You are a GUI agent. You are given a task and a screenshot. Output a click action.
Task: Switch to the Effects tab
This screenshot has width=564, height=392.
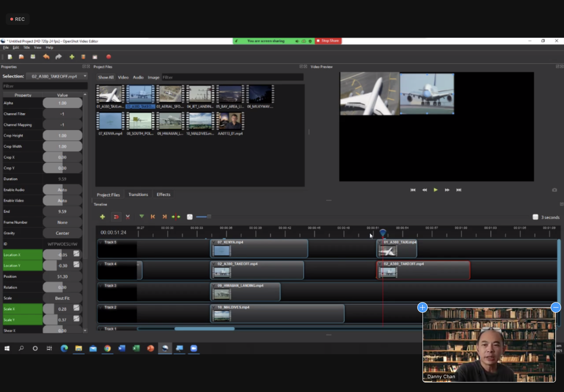163,195
